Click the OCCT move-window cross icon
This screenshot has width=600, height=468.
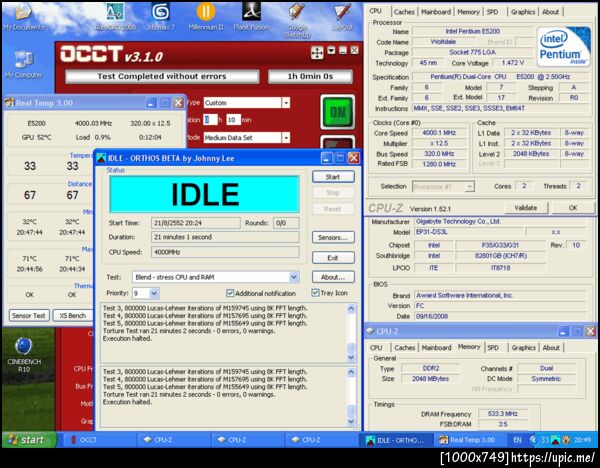coord(317,52)
